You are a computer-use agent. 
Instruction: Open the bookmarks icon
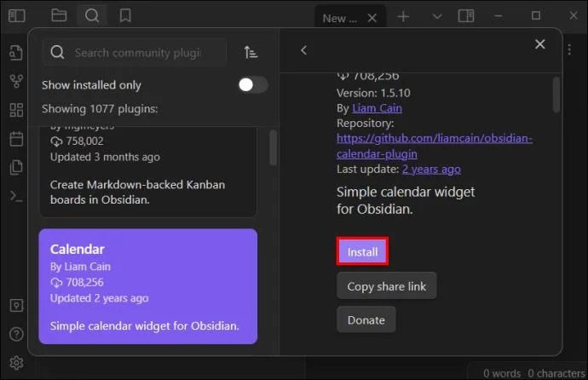(x=125, y=15)
